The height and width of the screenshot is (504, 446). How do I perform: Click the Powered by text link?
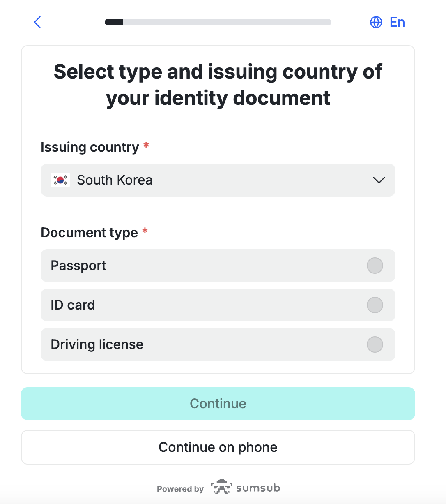pos(180,489)
